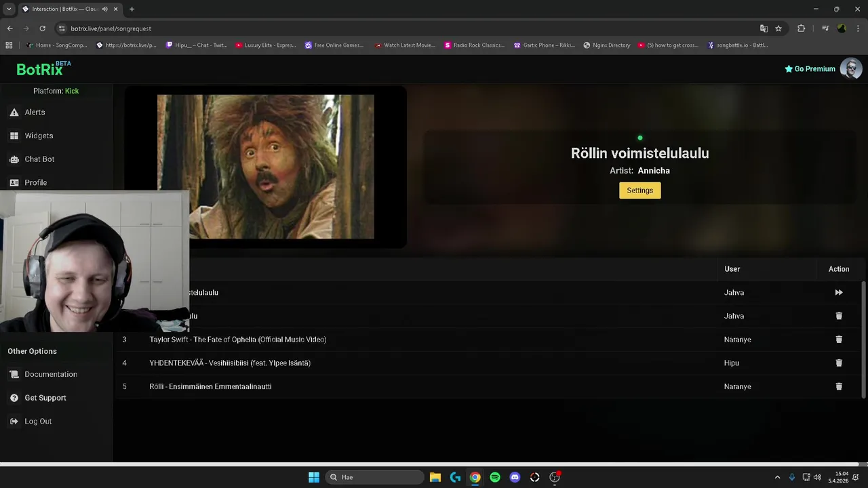This screenshot has height=488, width=868.
Task: Open Spotify from the taskbar
Action: click(x=495, y=477)
